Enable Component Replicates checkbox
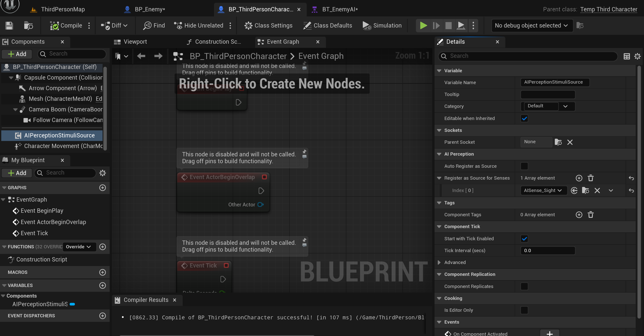The image size is (644, 336). tap(524, 286)
